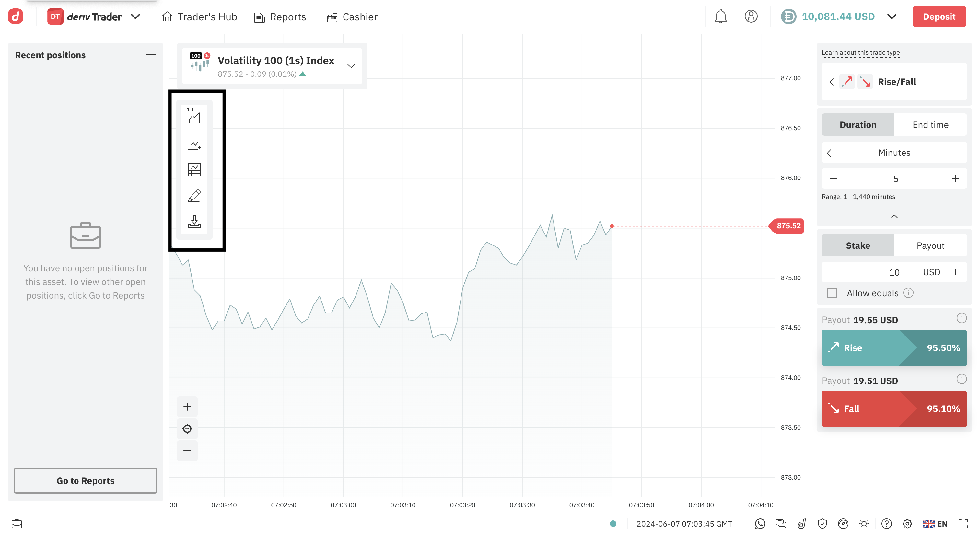Open the indicators tool
This screenshot has width=980, height=535.
[194, 144]
